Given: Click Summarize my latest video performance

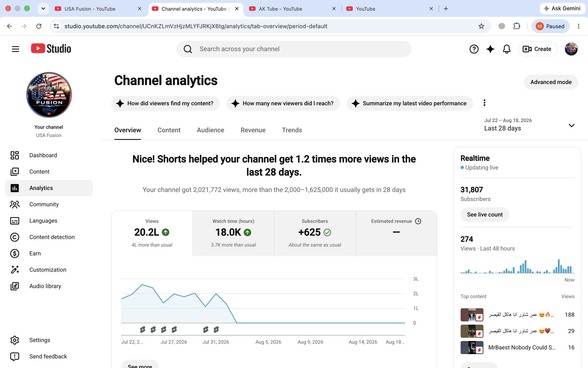Looking at the screenshot, I should coord(410,103).
